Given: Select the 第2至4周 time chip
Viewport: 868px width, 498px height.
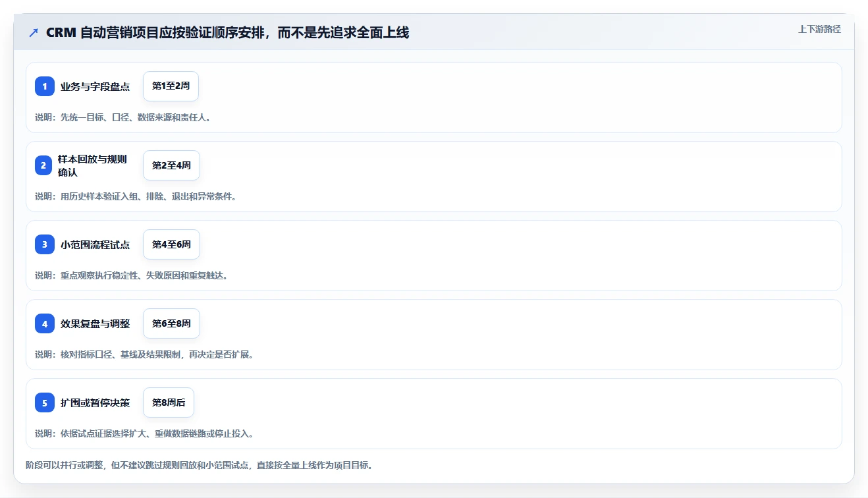Looking at the screenshot, I should click(x=171, y=165).
